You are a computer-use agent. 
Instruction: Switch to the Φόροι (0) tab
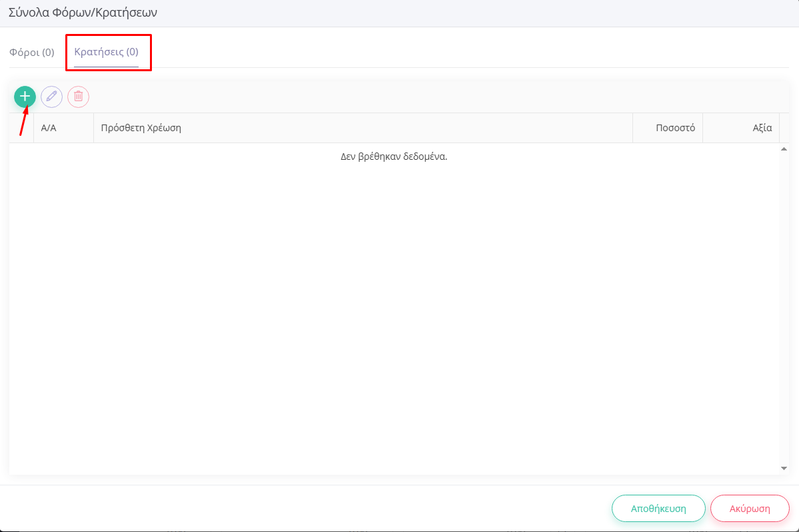(31, 52)
